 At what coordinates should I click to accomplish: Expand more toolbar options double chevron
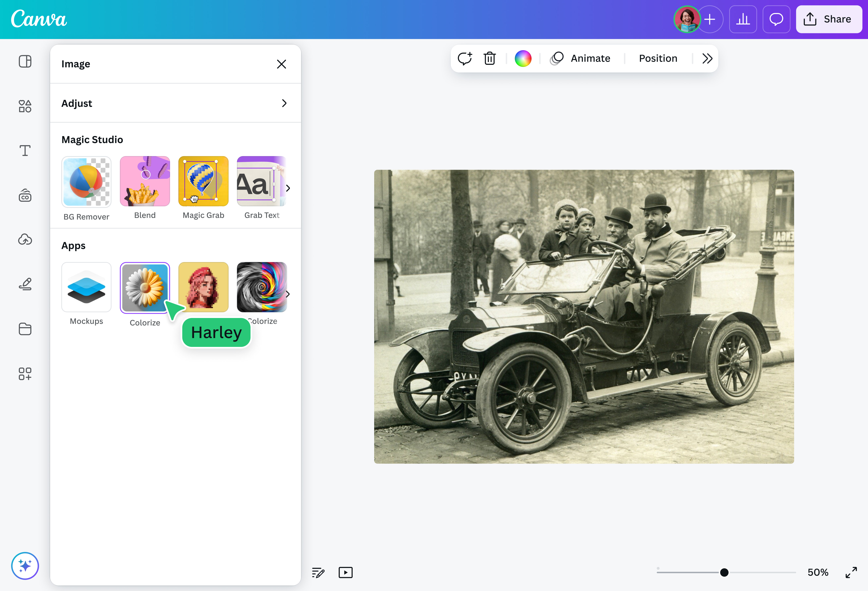pos(707,58)
